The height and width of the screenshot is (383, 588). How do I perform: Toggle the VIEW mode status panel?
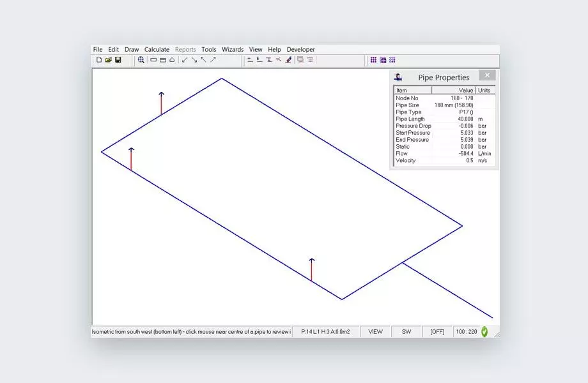[376, 332]
